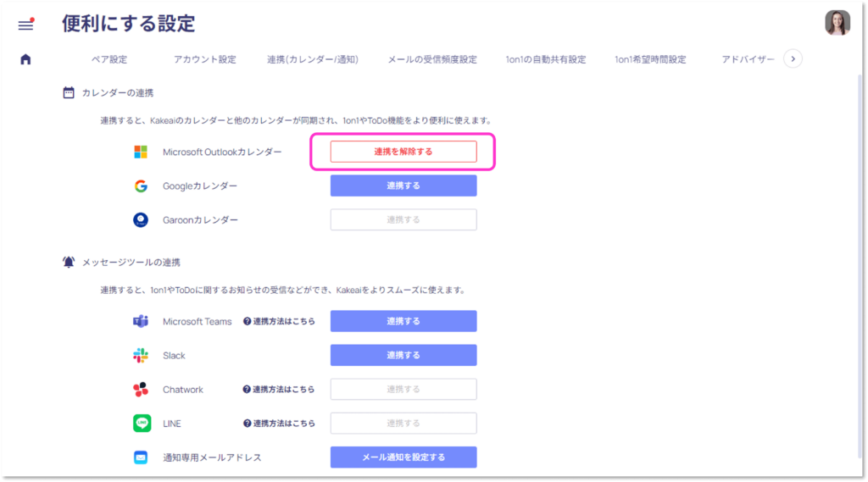The height and width of the screenshot is (482, 868).
Task: Click 連携する for Googleカレンダー
Action: [403, 186]
